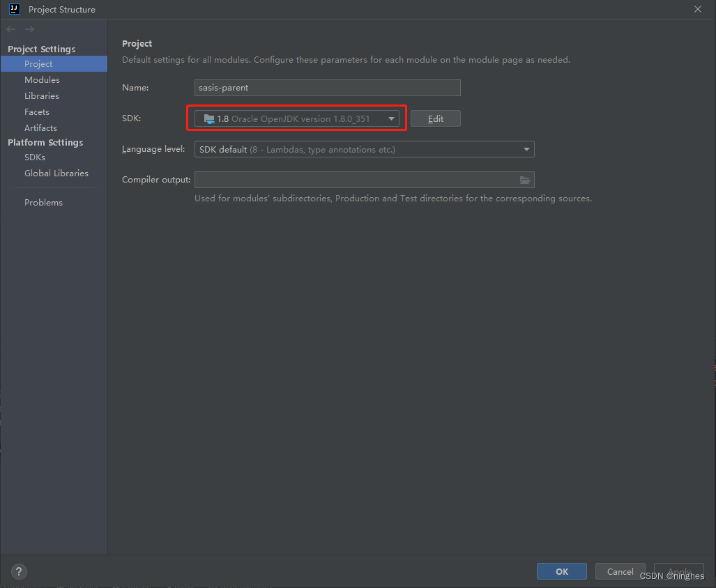Select Libraries under Project Settings

43,95
